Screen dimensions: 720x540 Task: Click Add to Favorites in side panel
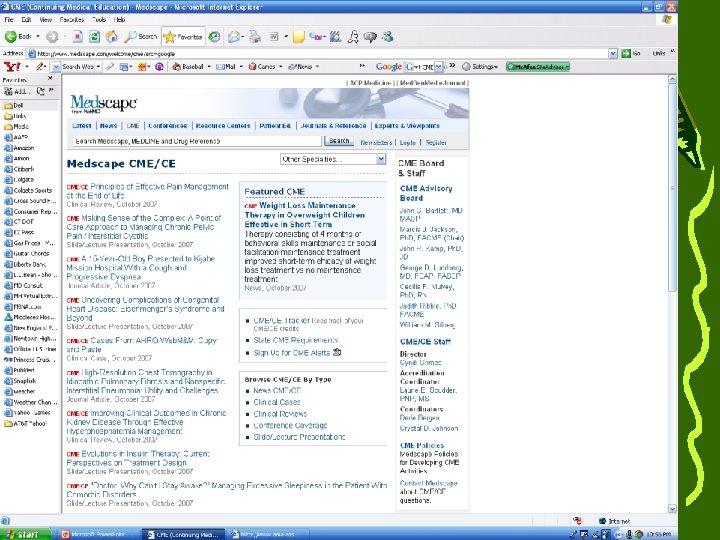pyautogui.click(x=17, y=91)
